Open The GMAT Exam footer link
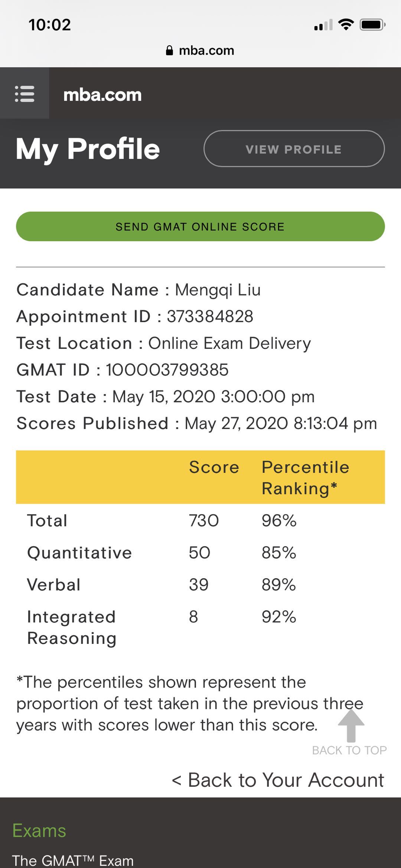This screenshot has height=868, width=401. [73, 860]
